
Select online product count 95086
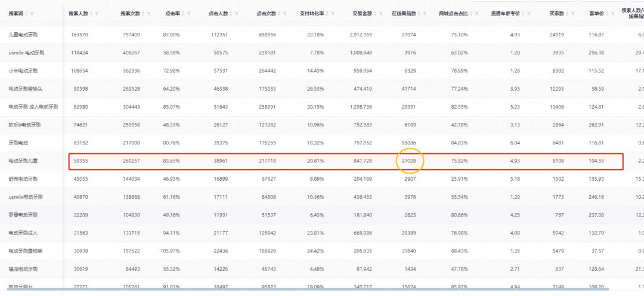tap(408, 143)
